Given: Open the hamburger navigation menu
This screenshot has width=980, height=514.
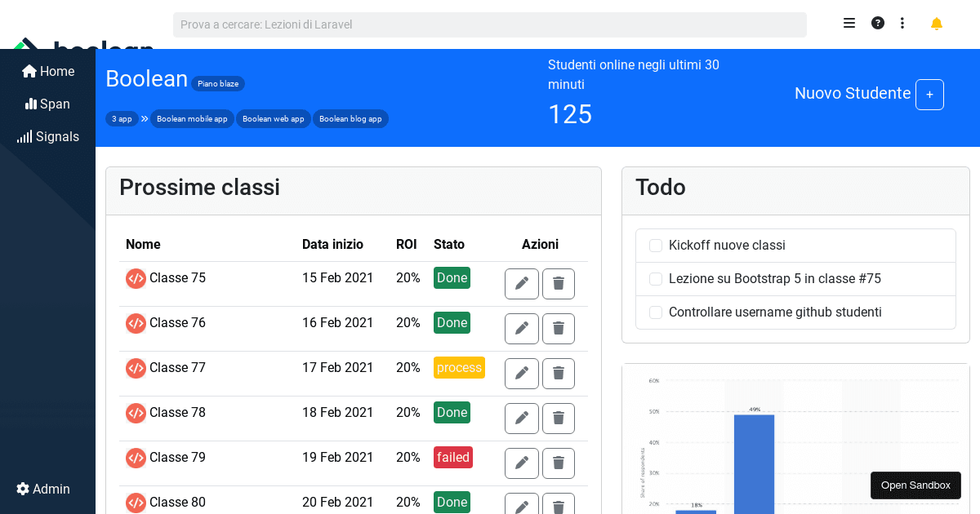Looking at the screenshot, I should [849, 23].
